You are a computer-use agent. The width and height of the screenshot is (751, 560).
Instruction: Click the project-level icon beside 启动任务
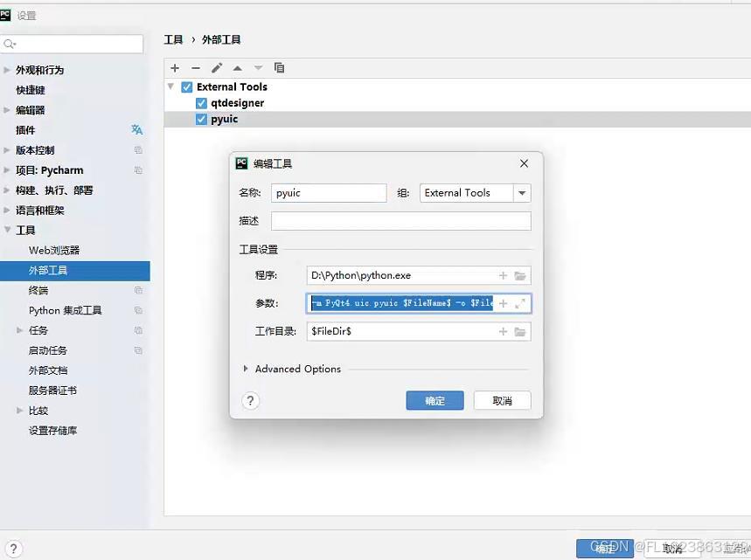(x=138, y=350)
